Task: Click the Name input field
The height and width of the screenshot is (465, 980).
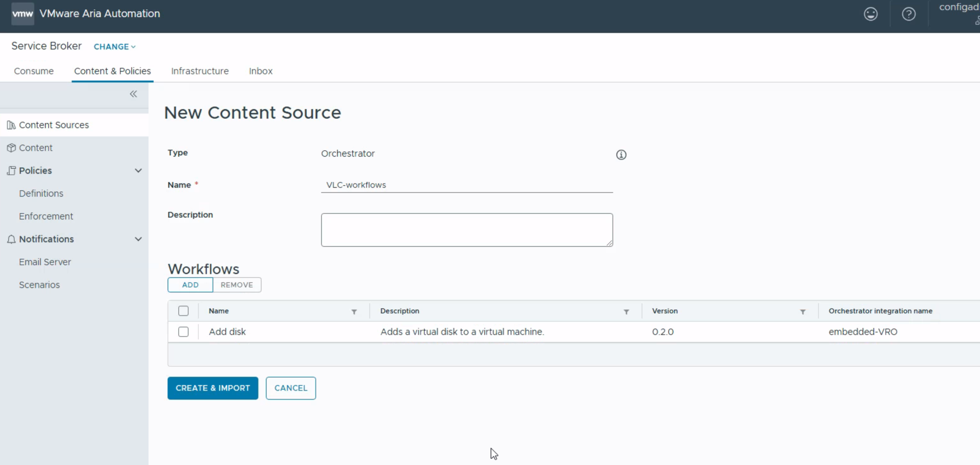Action: pyautogui.click(x=467, y=185)
